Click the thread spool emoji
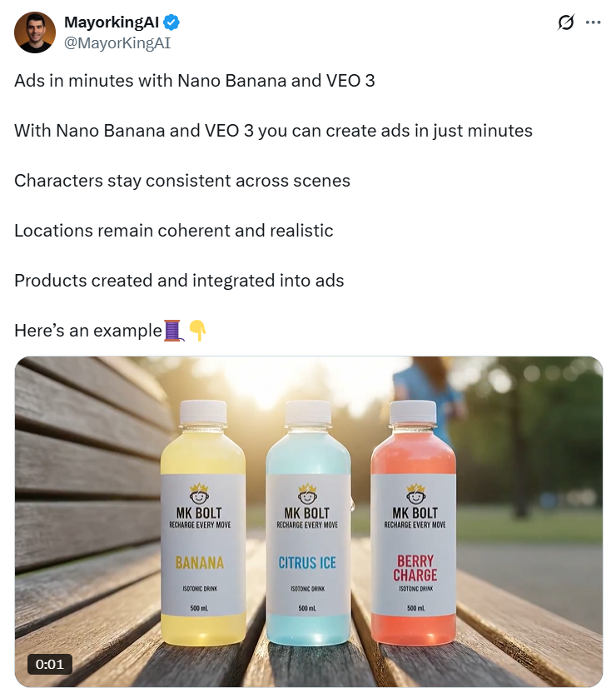Viewport: 616px width, 693px height. 173,331
